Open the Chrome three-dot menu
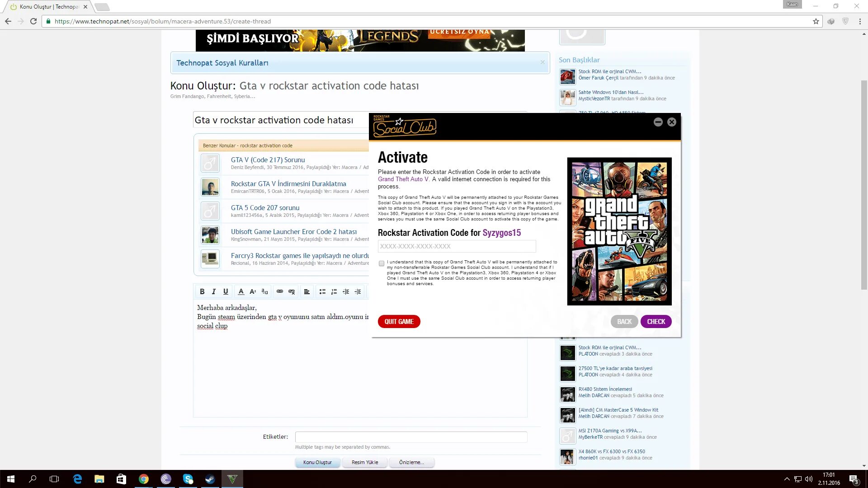 point(860,21)
